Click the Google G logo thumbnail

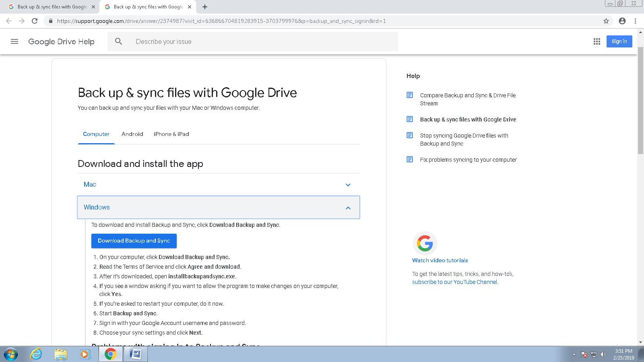[425, 243]
